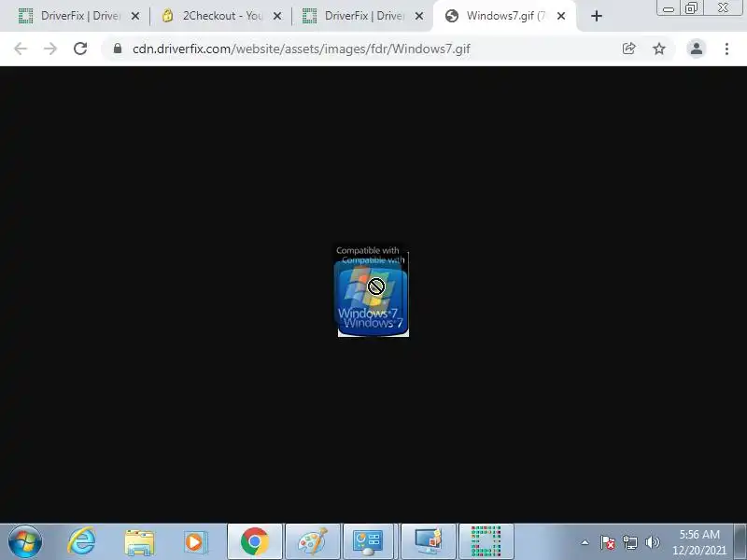Viewport: 747px width, 560px height.
Task: Open the Windows Start menu
Action: click(25, 542)
